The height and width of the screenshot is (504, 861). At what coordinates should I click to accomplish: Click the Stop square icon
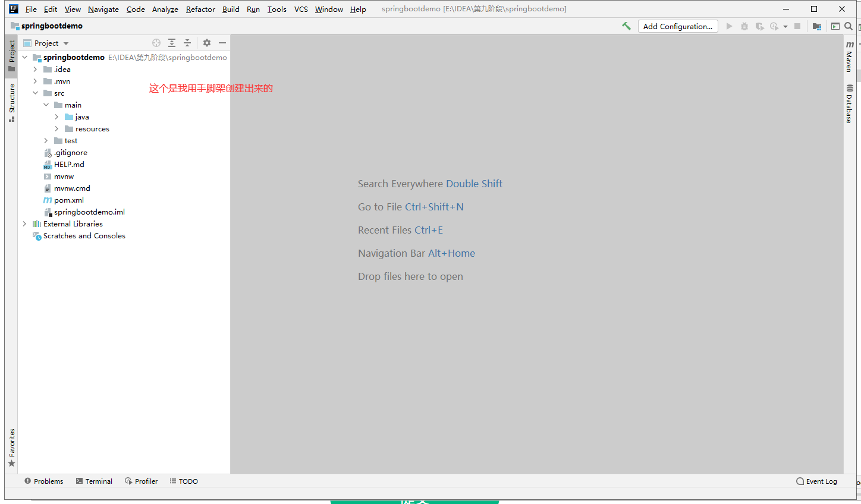pyautogui.click(x=797, y=26)
